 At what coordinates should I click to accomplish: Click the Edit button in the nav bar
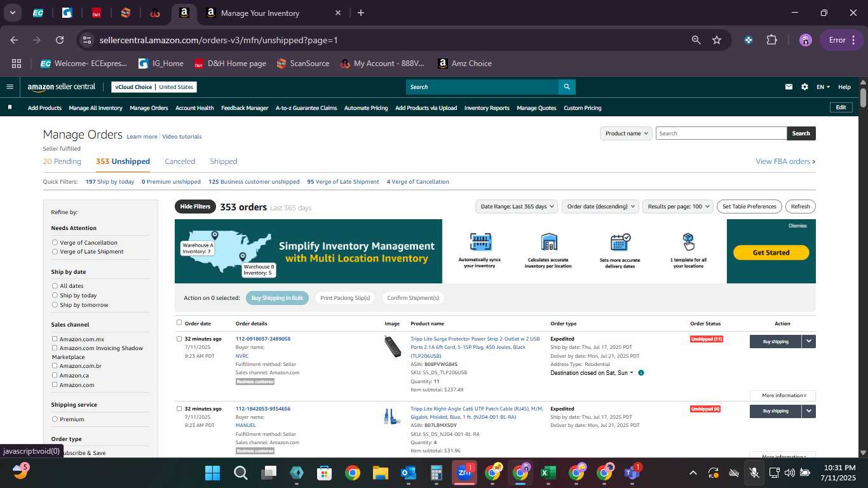coord(841,107)
